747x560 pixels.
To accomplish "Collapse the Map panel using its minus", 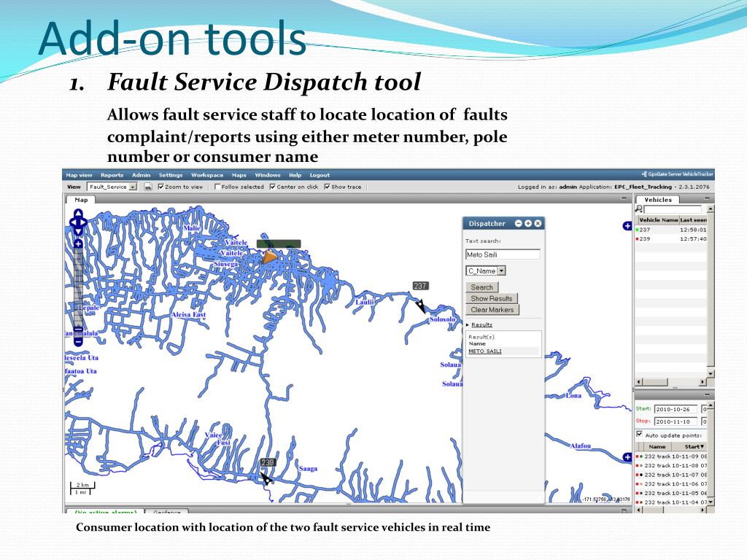I will point(624,198).
